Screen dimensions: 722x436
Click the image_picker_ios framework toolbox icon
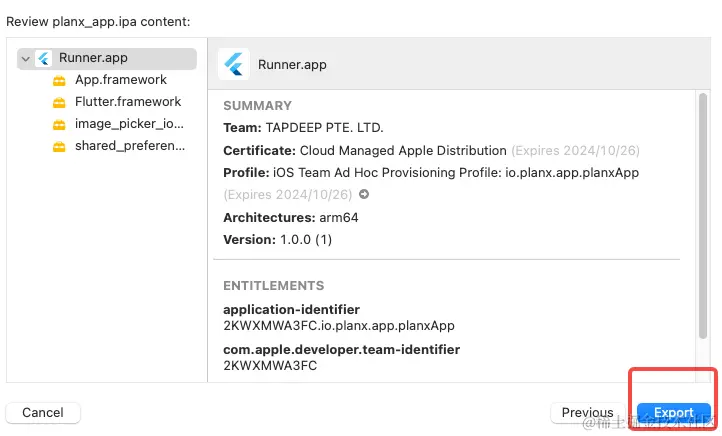point(59,125)
